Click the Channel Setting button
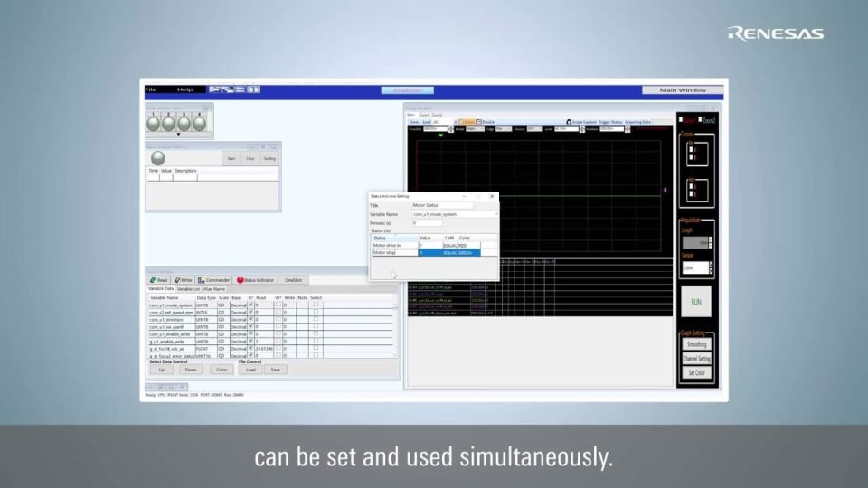 (x=696, y=359)
